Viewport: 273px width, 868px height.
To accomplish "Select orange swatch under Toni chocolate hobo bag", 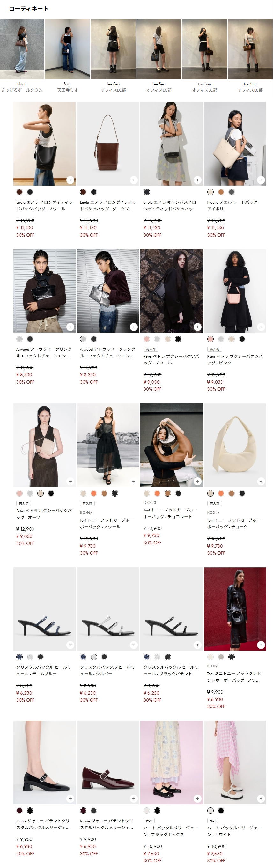I will click(x=157, y=493).
